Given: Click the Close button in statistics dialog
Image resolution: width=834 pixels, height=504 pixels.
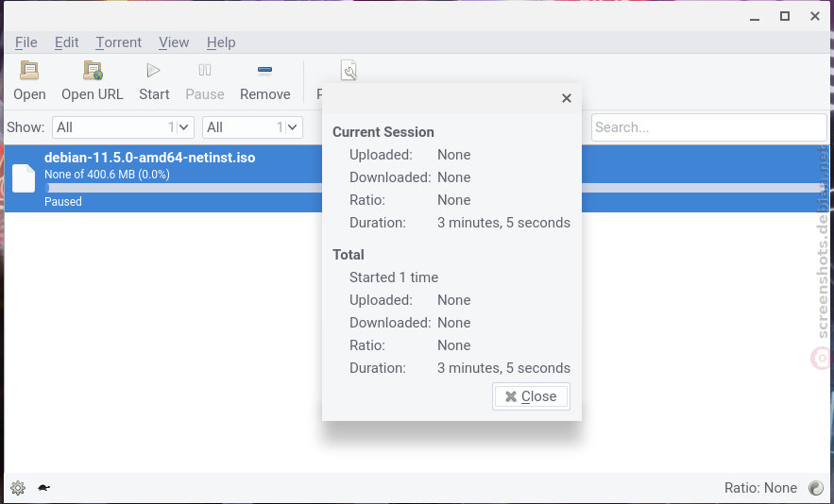Looking at the screenshot, I should (x=531, y=396).
